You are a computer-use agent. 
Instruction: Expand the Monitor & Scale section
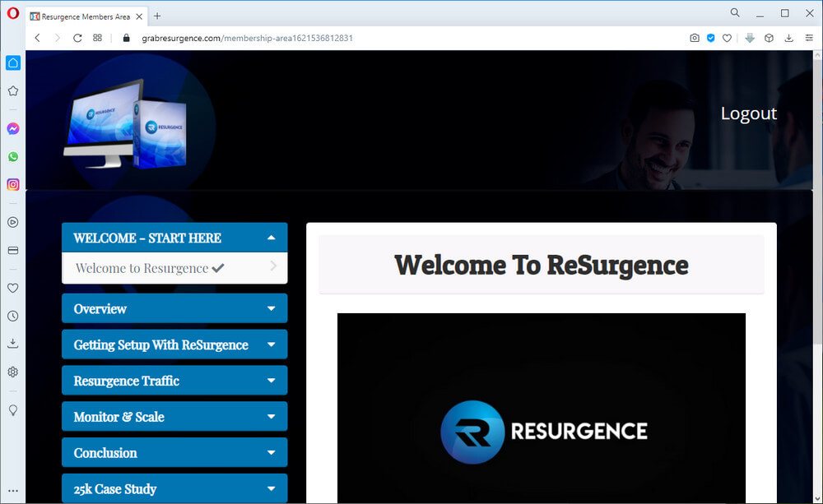coord(174,416)
